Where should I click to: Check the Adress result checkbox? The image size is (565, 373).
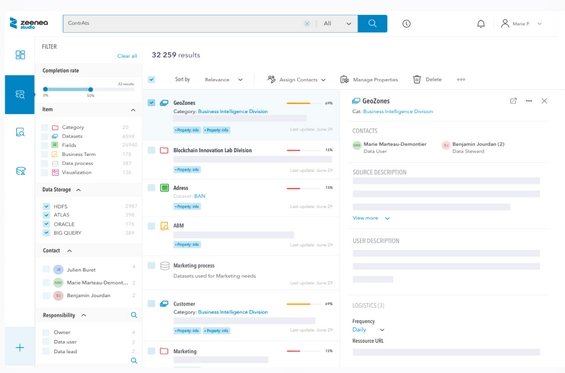pyautogui.click(x=151, y=187)
